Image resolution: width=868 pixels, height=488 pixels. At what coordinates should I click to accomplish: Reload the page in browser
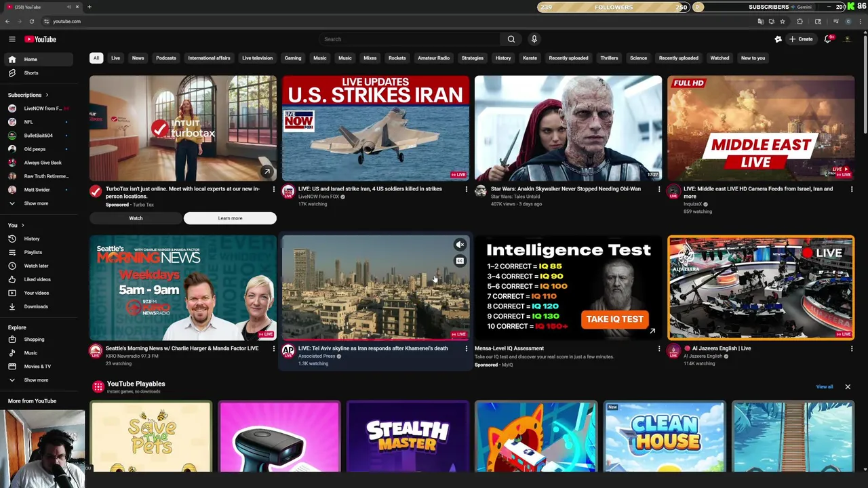point(31,21)
